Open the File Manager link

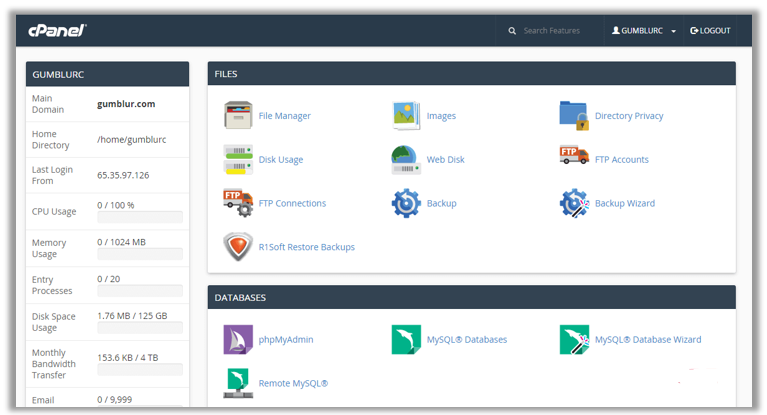click(285, 116)
